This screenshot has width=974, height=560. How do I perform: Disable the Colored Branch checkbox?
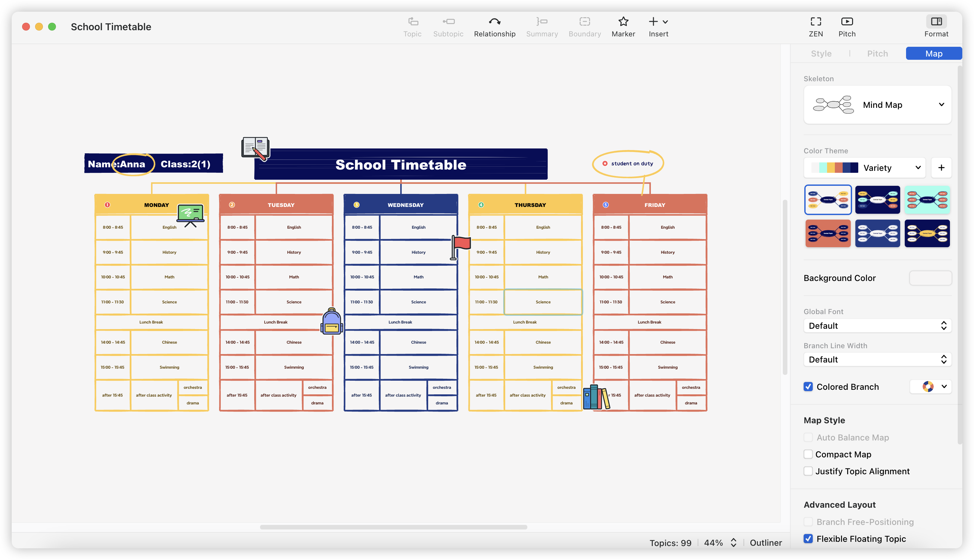click(x=808, y=387)
